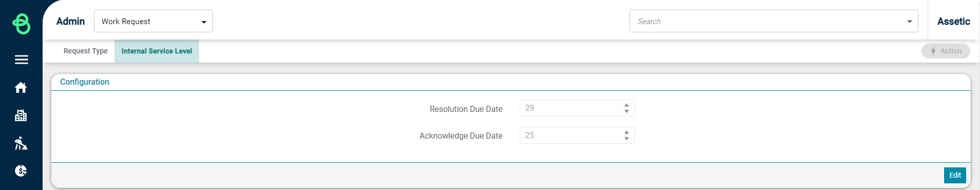Switch to the Request Type tab
This screenshot has height=190, width=980.
[86, 51]
